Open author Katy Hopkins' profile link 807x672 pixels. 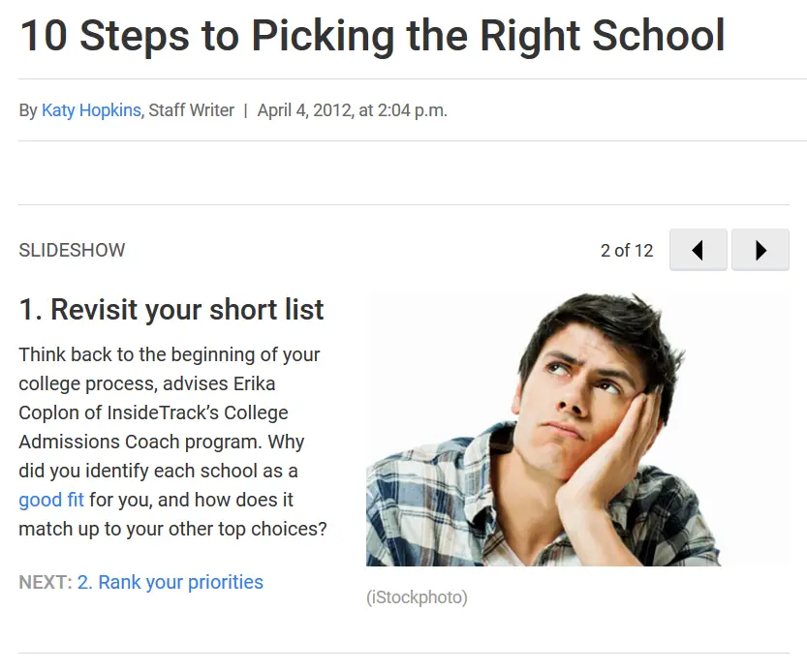coord(92,110)
